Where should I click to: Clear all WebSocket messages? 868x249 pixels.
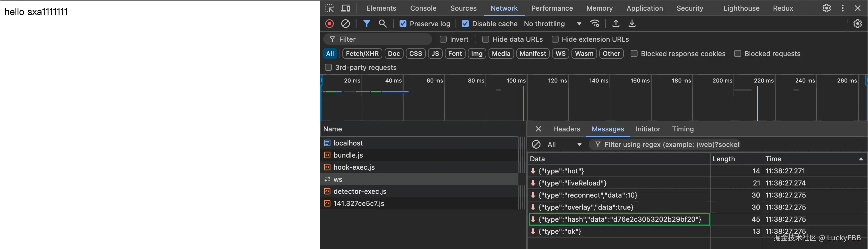pyautogui.click(x=536, y=144)
